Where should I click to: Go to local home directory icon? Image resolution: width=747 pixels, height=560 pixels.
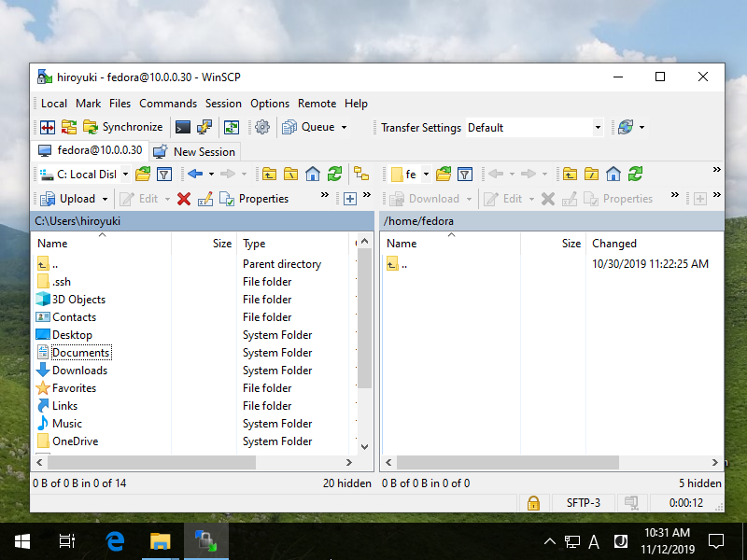(313, 175)
